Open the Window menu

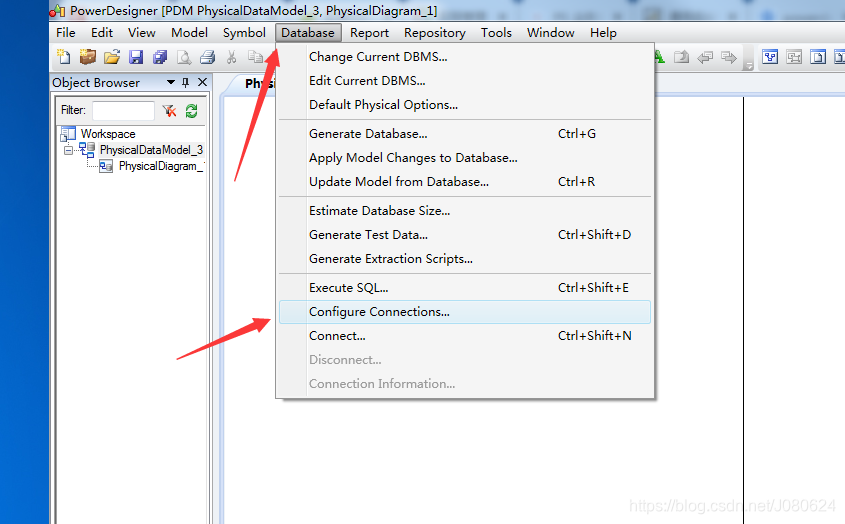pyautogui.click(x=551, y=33)
